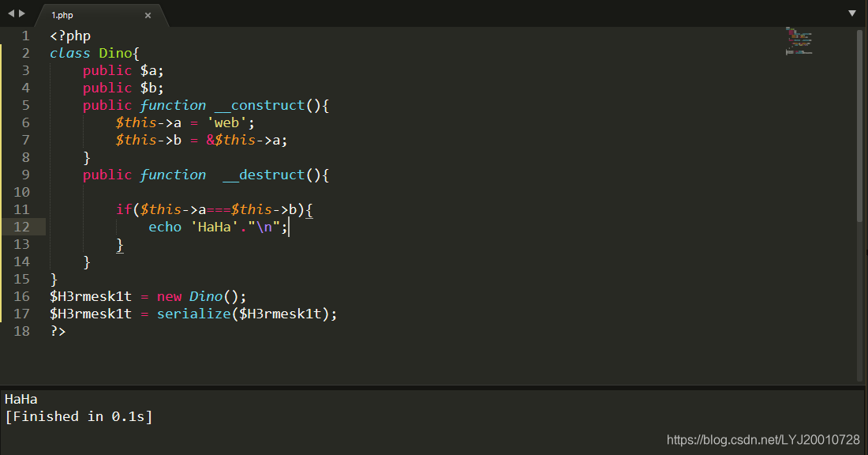This screenshot has width=868, height=455.
Task: Click 'HaHa' output in build console
Action: [x=21, y=399]
